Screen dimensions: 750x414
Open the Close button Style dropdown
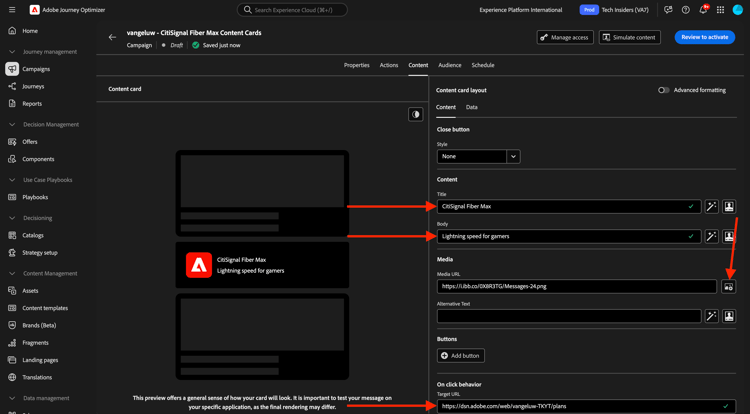(478, 156)
